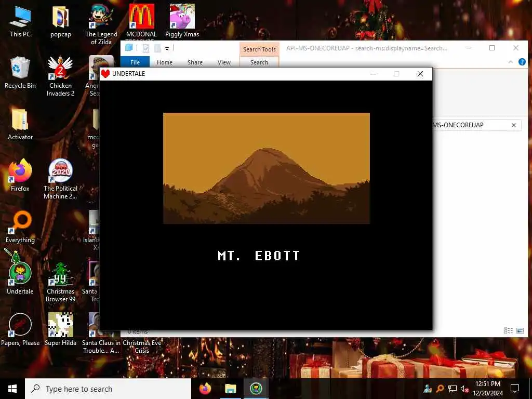Click the muted volume tray icon

[464, 389]
